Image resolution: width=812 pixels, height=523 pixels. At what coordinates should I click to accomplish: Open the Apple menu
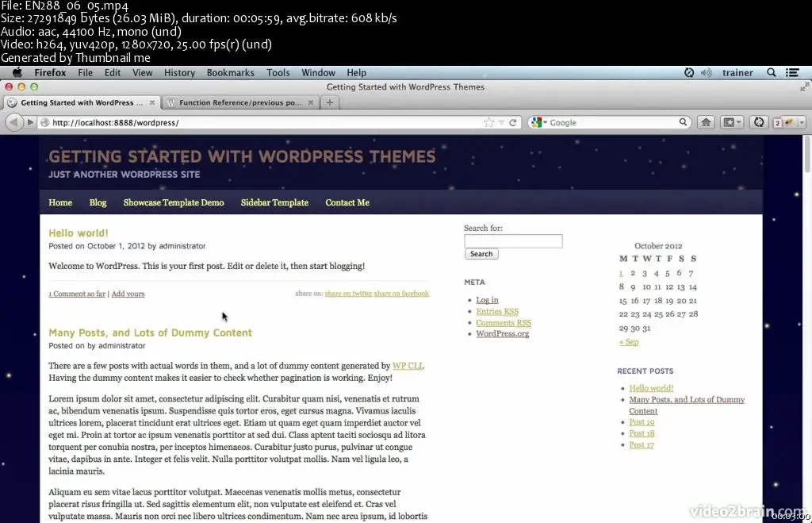pos(17,72)
